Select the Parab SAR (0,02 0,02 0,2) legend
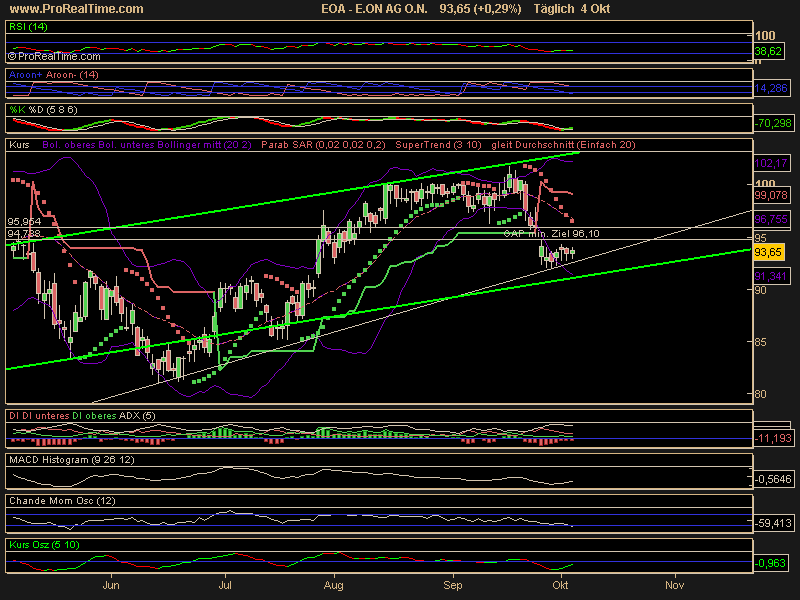800x600 pixels. click(323, 145)
